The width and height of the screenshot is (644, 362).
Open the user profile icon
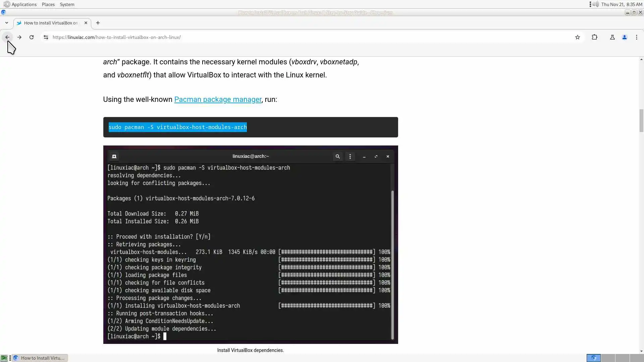coord(624,37)
